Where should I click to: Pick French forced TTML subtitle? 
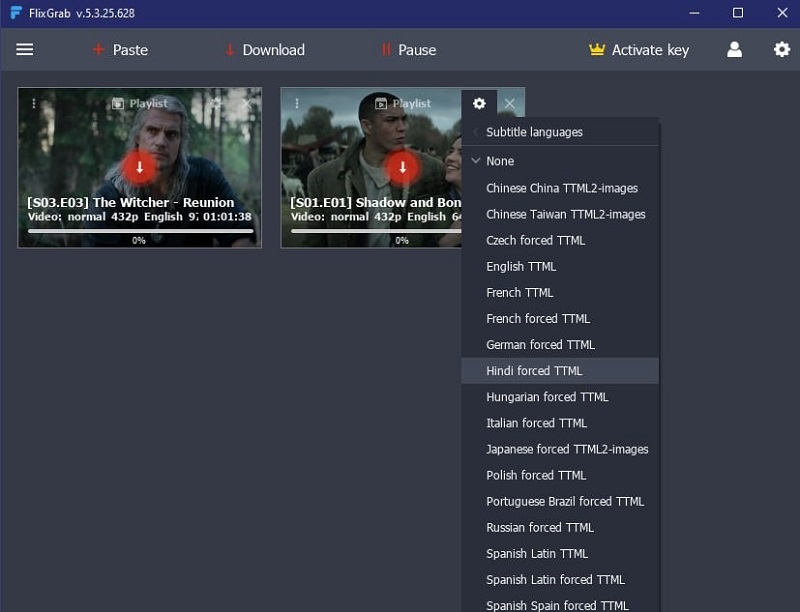point(560,319)
